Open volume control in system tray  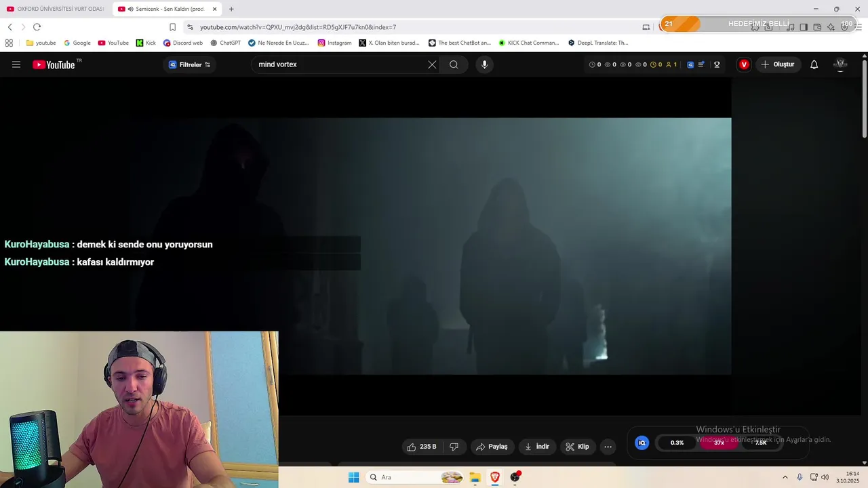825,477
